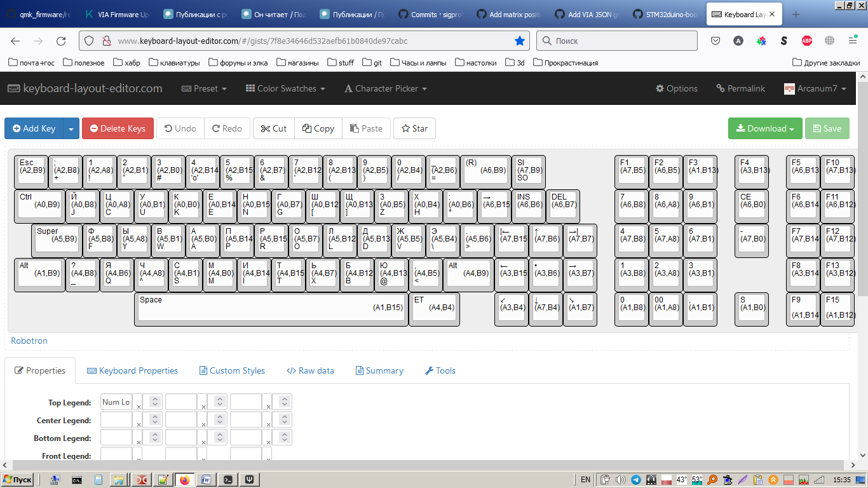Open the Custom Styles tab
This screenshot has width=868, height=488.
(232, 370)
